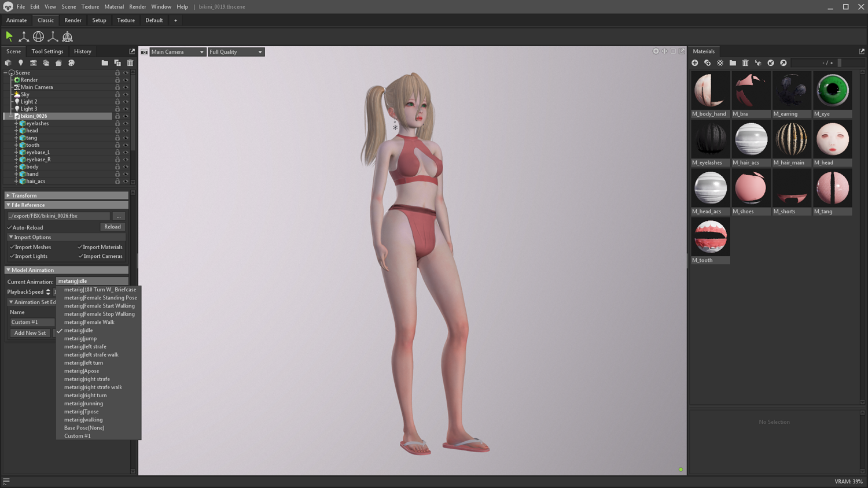Duplicate the selected material
The image size is (868, 488).
(707, 63)
